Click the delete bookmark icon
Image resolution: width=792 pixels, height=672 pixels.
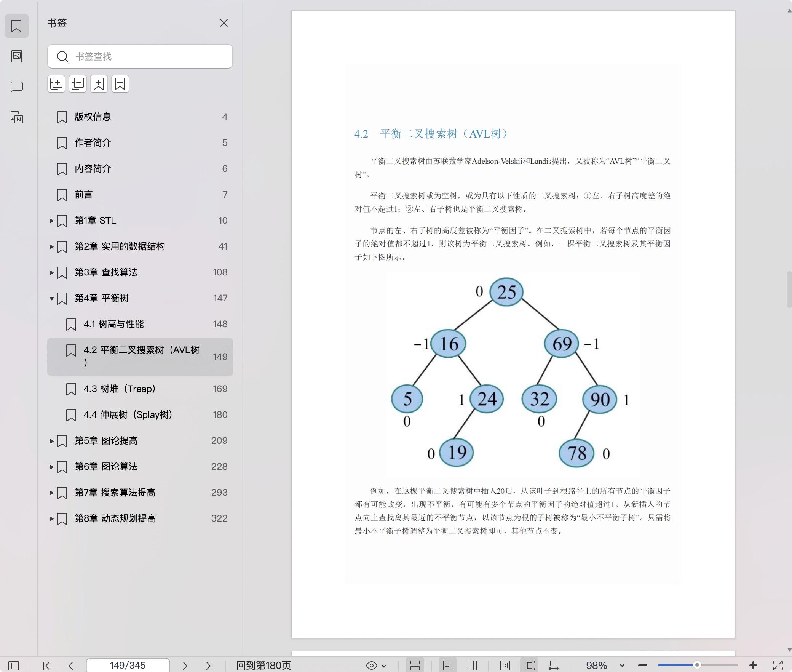(120, 84)
